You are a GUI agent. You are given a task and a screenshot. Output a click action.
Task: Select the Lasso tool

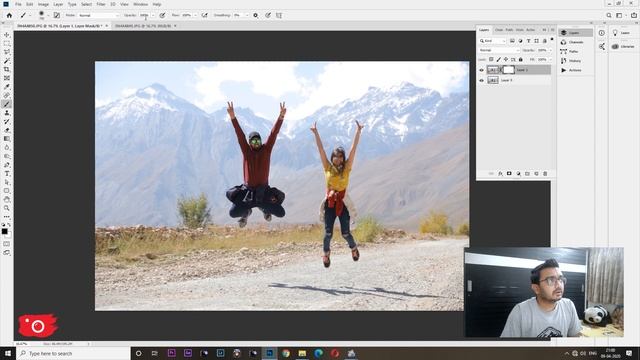[x=7, y=52]
